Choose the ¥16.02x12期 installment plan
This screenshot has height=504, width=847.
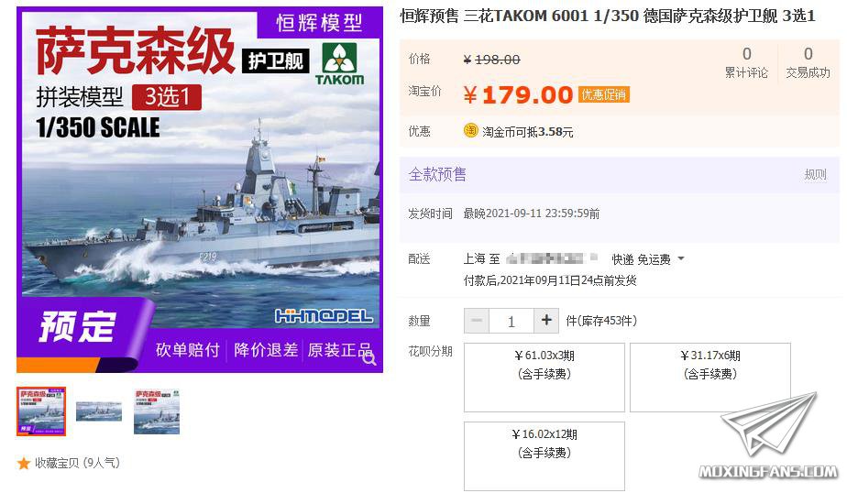tap(544, 456)
